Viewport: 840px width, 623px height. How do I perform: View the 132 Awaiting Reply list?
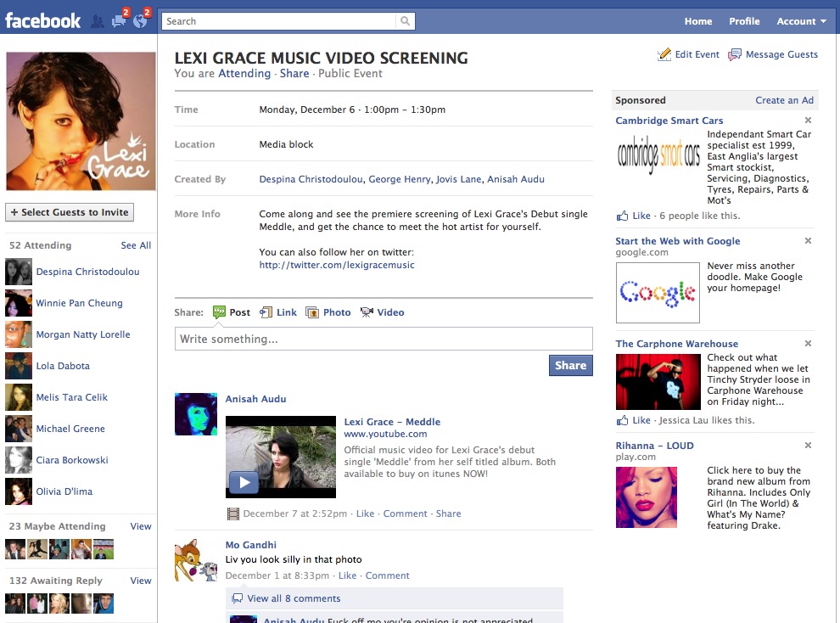click(x=141, y=581)
